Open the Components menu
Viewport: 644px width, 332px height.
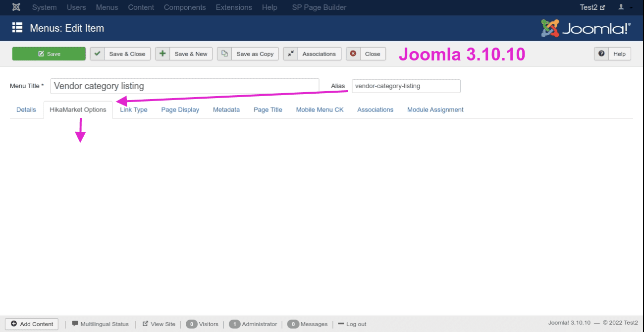click(185, 7)
